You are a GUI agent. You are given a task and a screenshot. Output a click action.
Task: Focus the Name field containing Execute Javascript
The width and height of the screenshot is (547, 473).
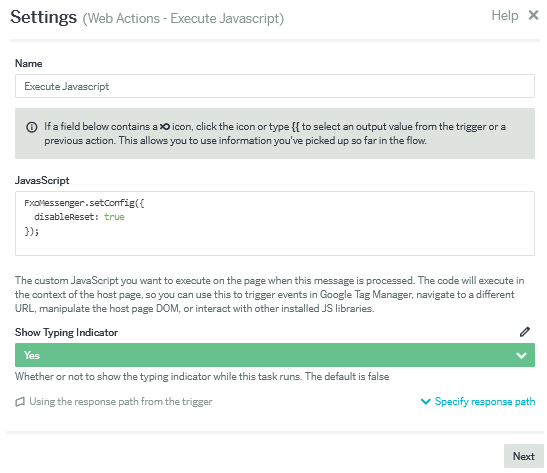click(x=275, y=86)
